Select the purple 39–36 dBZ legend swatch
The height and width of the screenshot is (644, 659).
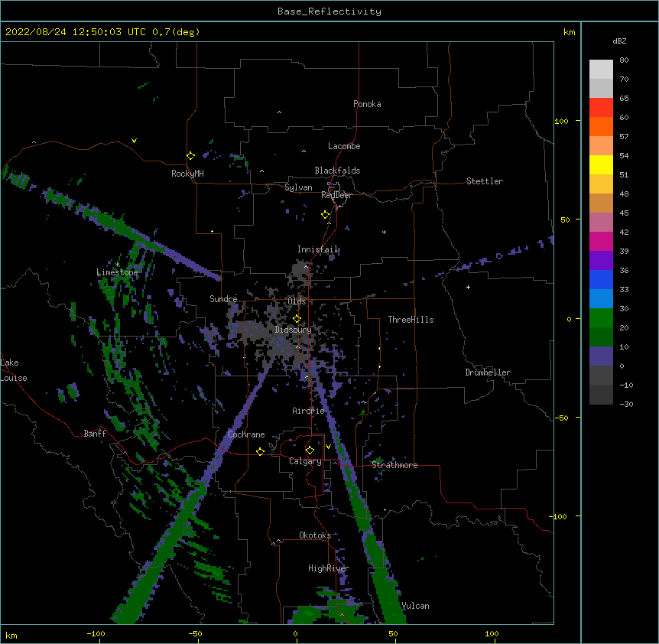[601, 261]
